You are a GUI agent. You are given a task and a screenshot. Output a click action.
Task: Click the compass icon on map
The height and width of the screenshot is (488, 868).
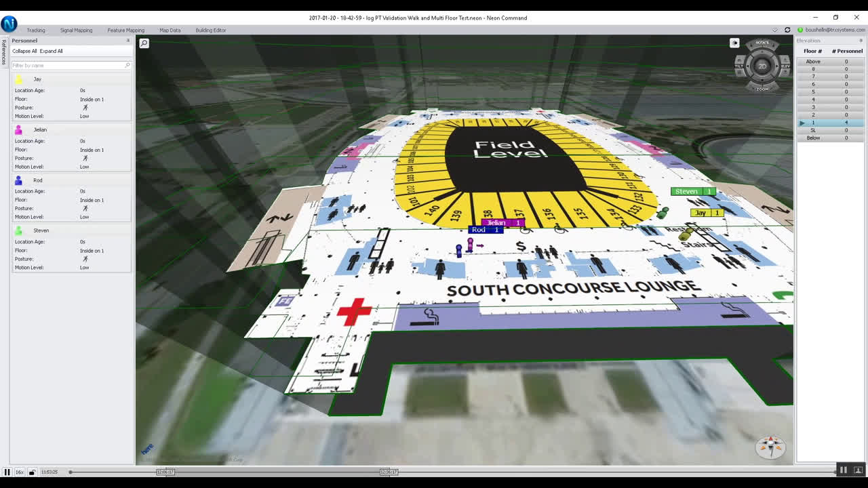click(770, 446)
